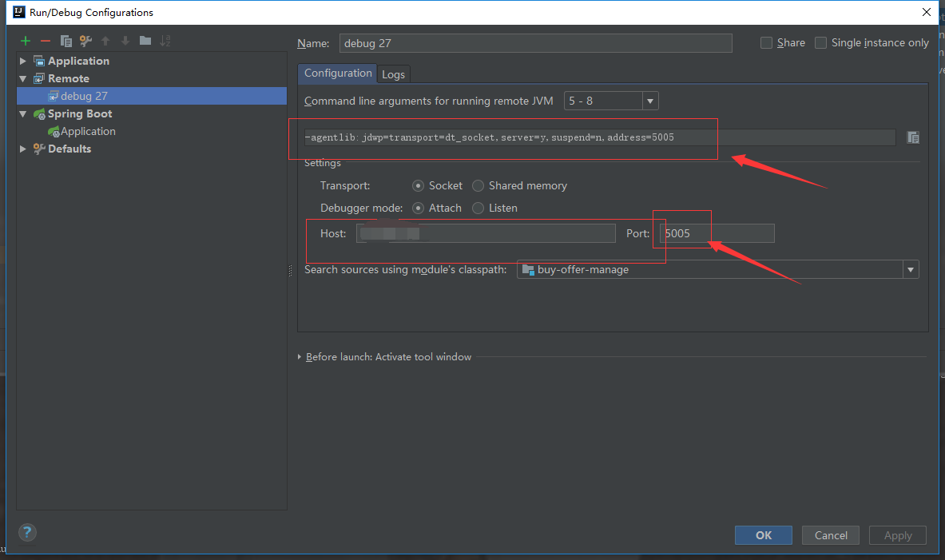Screen dimensions: 945x560
Task: Copy the configuration using the toolbar copy icon
Action: point(66,41)
